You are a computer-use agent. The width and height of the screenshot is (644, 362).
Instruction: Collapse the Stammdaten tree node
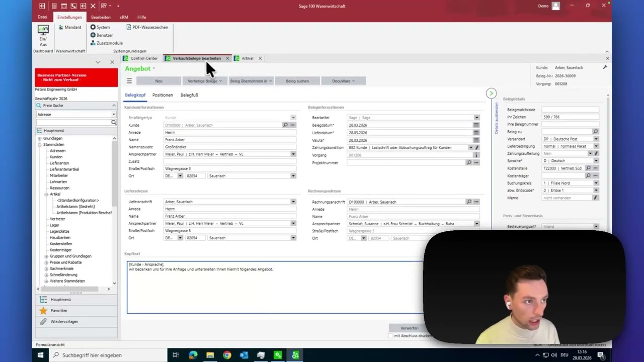[40, 145]
